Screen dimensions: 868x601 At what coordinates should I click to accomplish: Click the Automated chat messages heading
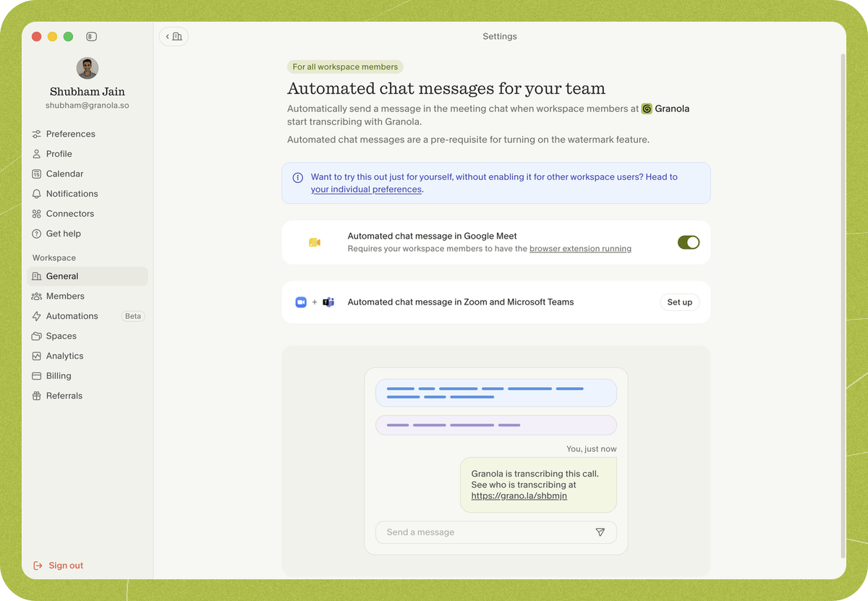click(x=446, y=89)
